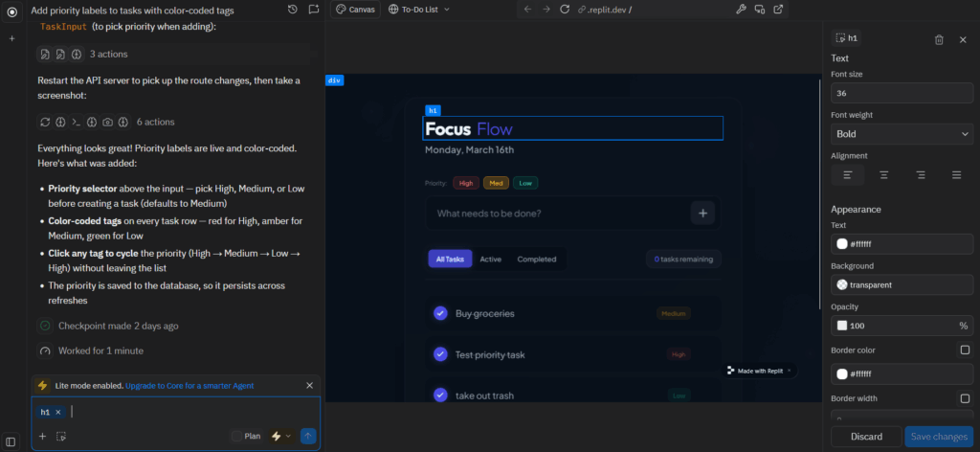Viewport: 980px width, 452px height.
Task: Open the To-Do List dropdown
Action: click(419, 10)
